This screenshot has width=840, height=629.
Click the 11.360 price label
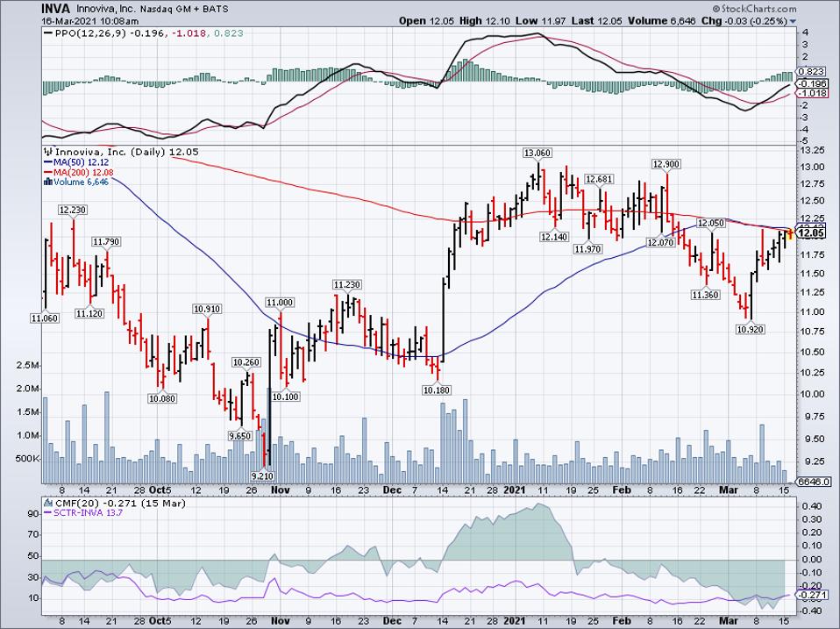coord(705,296)
